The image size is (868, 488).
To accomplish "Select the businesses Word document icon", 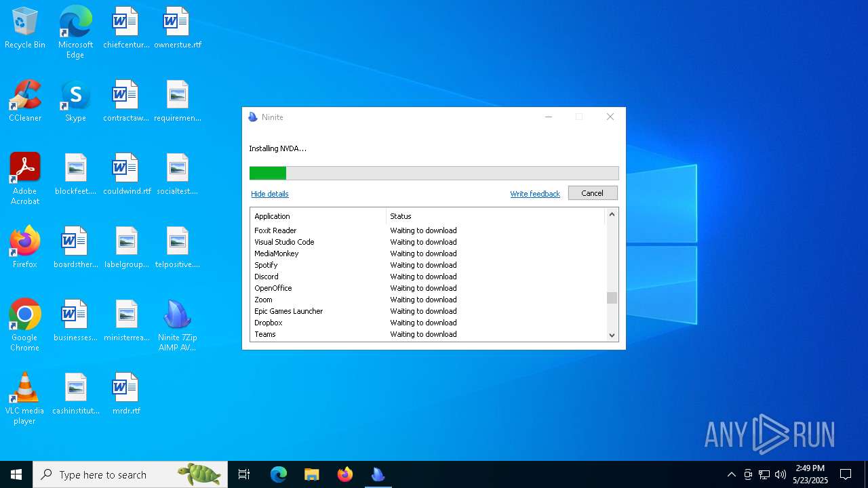I will coord(75,321).
